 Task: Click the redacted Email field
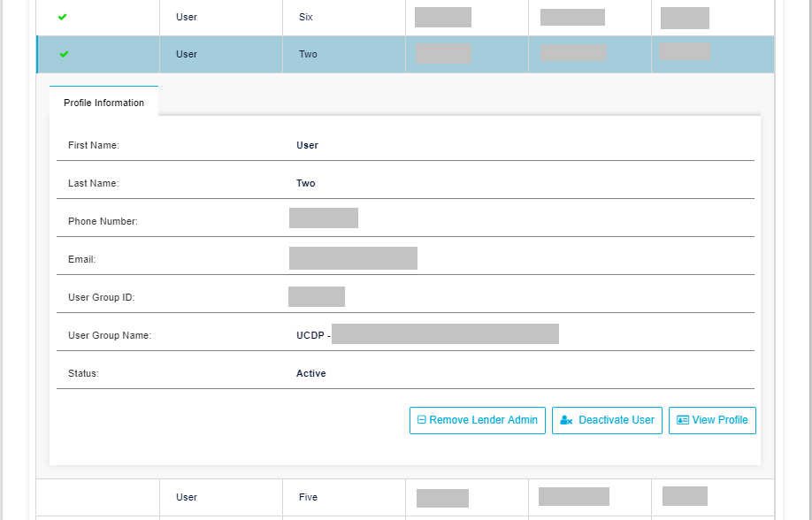click(x=352, y=258)
